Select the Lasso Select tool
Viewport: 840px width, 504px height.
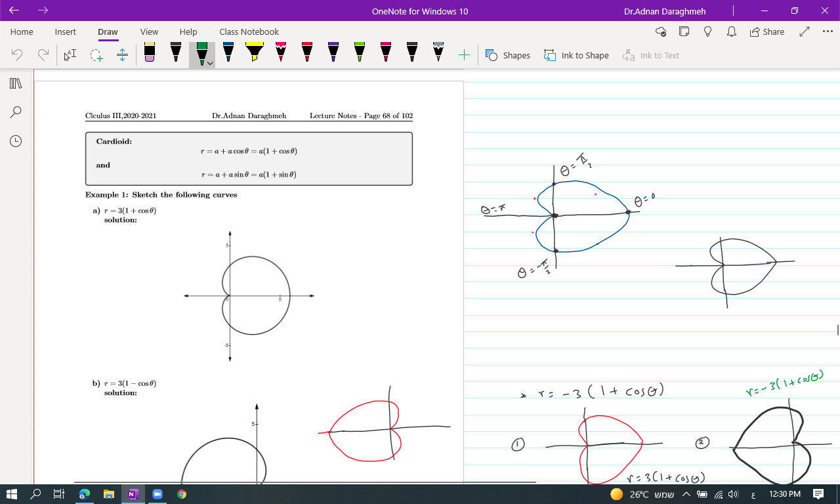[96, 56]
